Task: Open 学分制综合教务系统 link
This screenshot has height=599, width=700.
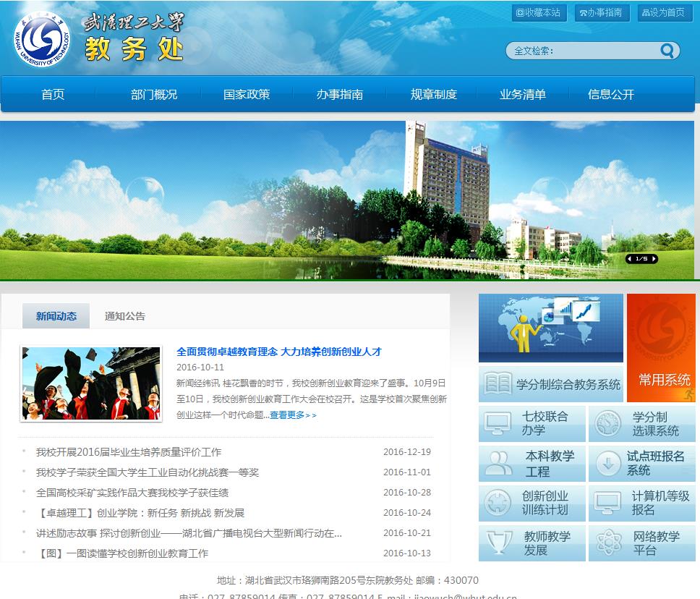Action: [550, 384]
